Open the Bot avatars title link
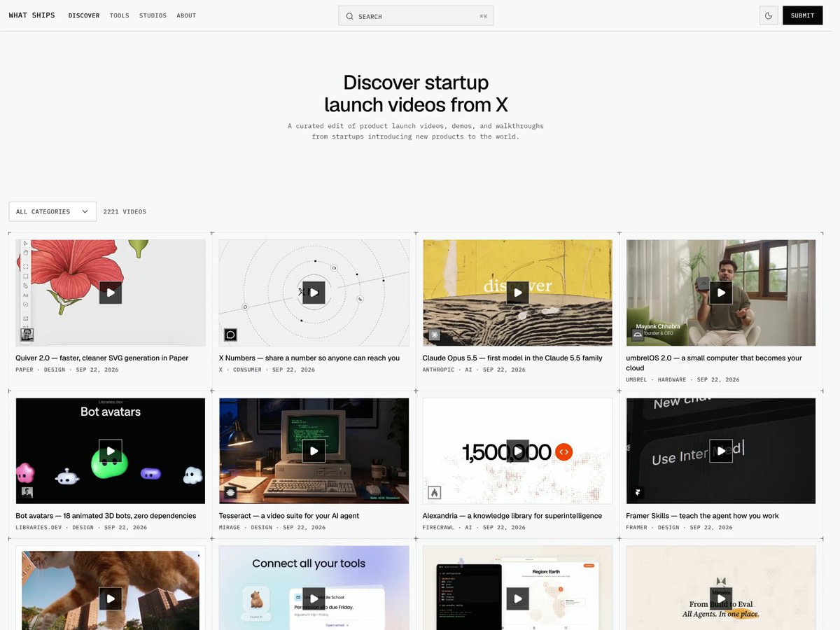 [106, 516]
